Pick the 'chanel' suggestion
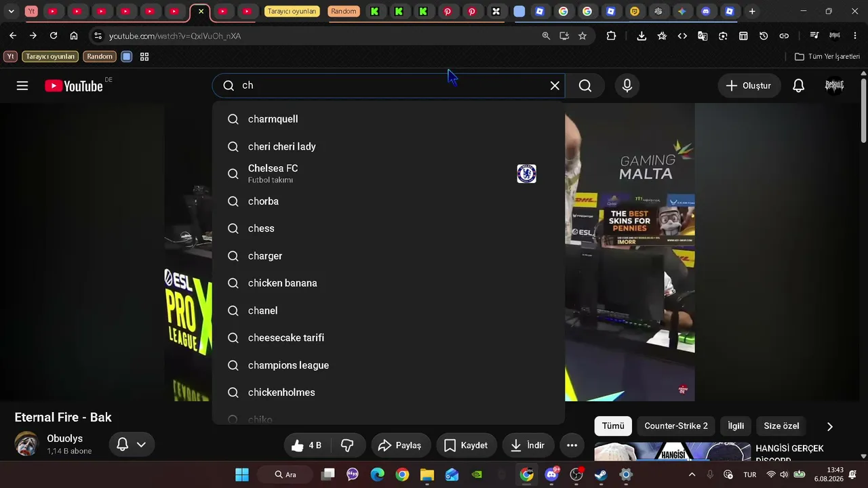Screen dimensions: 868x488 coord(389,310)
